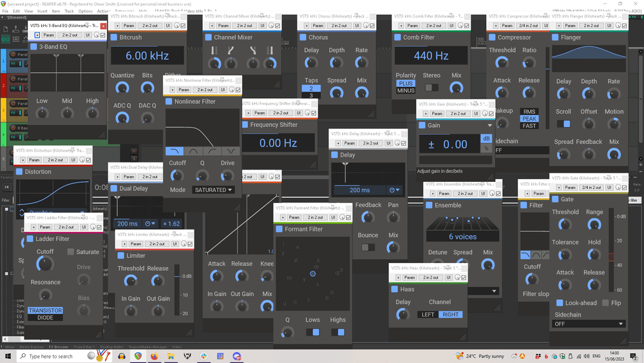The width and height of the screenshot is (644, 363).
Task: Toggle Distortion plugin power square
Action: pos(19,172)
